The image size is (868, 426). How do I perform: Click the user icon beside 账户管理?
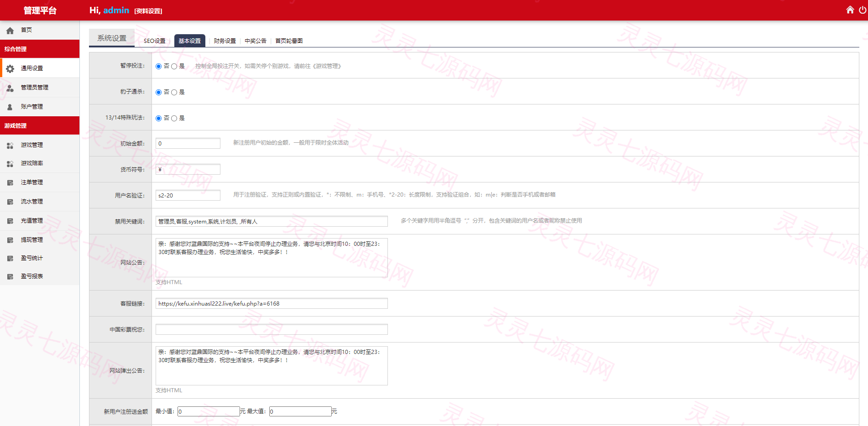tap(10, 107)
